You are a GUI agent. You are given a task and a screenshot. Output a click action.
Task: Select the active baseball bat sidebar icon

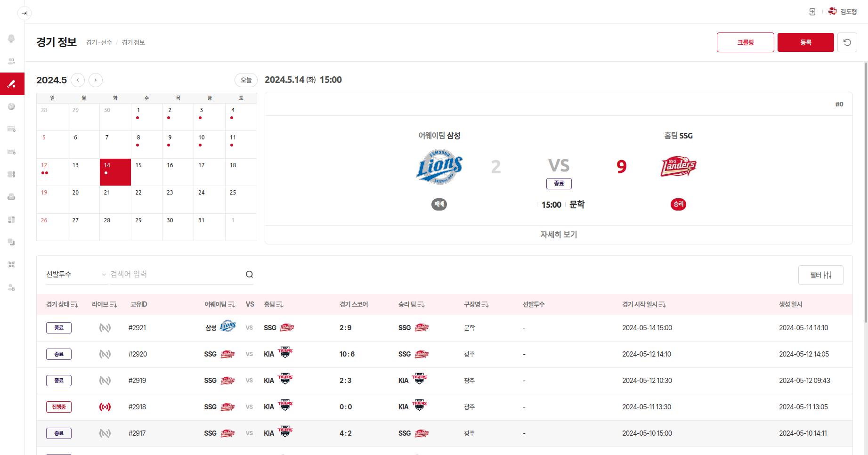[x=12, y=84]
